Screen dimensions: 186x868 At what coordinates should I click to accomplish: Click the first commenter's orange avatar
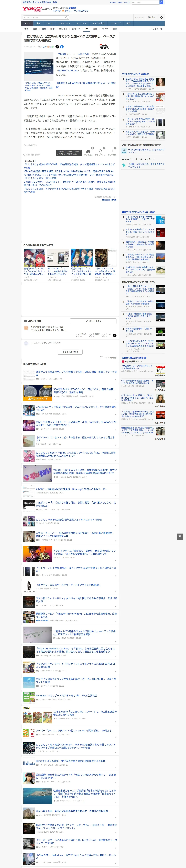(x=26, y=328)
